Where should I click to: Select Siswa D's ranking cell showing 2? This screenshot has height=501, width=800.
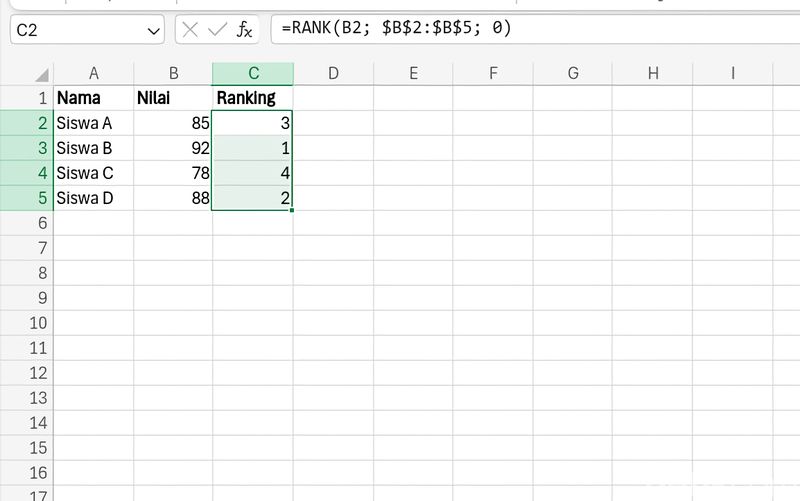click(x=253, y=198)
